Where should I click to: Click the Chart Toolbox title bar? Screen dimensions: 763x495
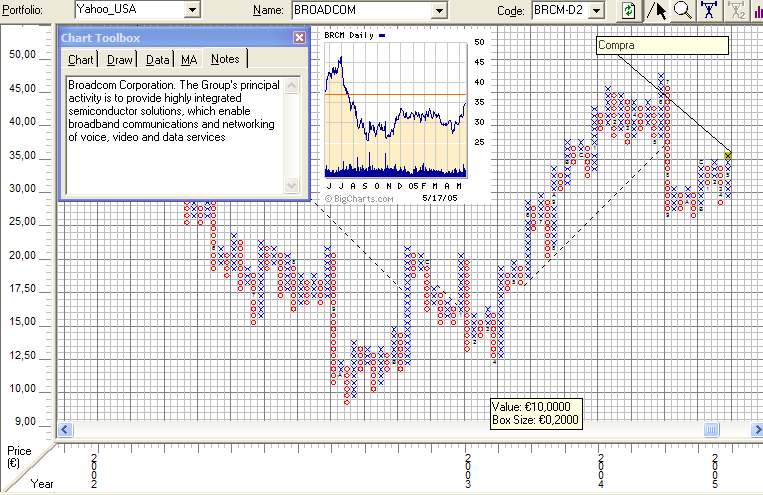[176, 38]
